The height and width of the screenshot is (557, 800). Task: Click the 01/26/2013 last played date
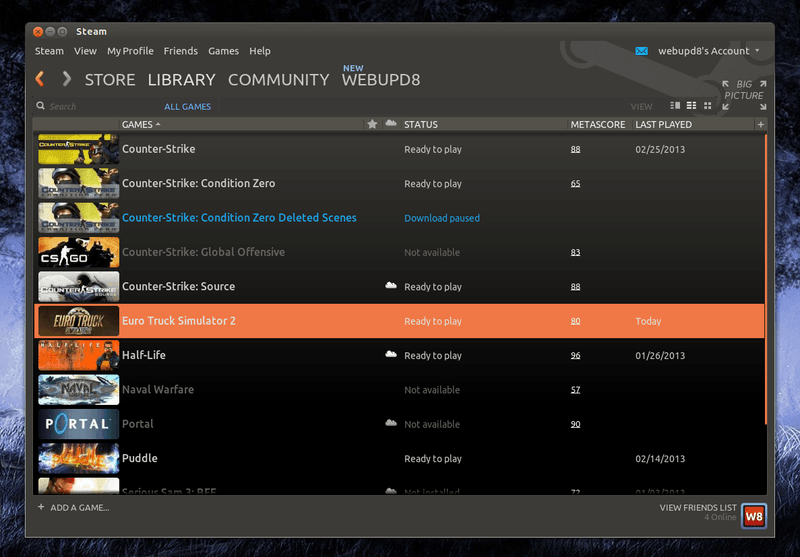point(660,356)
